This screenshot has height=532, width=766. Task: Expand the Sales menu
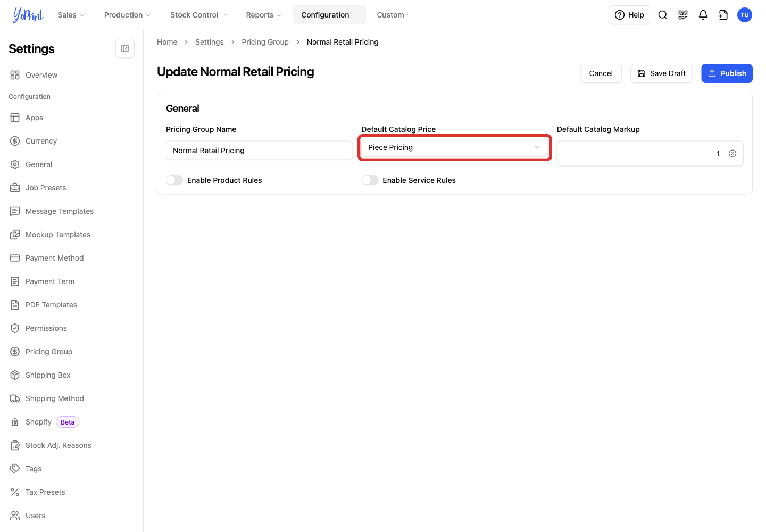tap(71, 15)
